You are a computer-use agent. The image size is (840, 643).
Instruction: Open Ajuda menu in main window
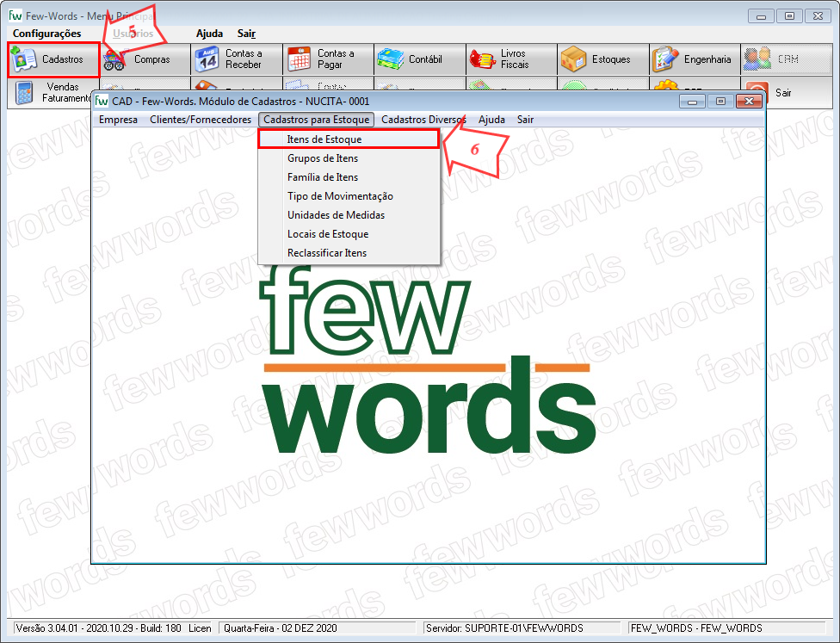209,34
